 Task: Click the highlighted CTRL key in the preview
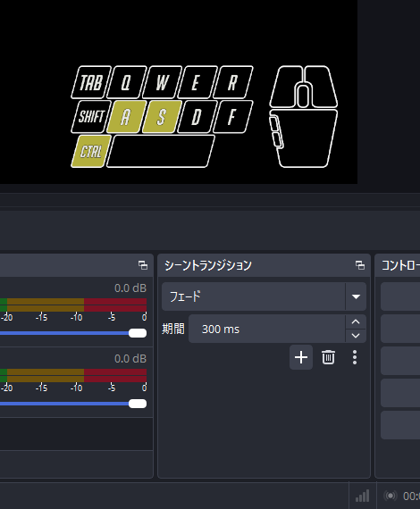click(x=91, y=152)
